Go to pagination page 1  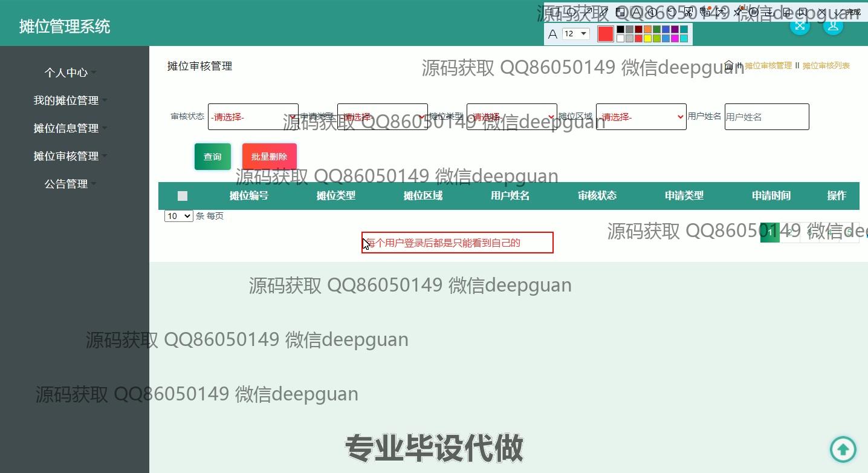pos(770,232)
